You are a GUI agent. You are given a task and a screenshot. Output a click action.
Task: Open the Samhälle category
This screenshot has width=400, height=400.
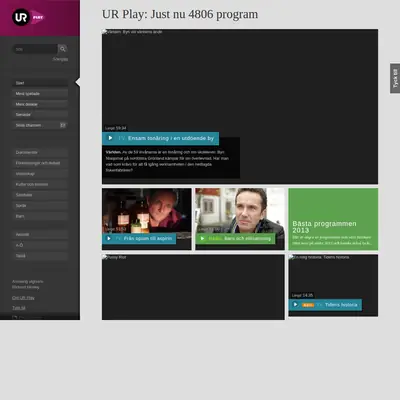coord(40,195)
